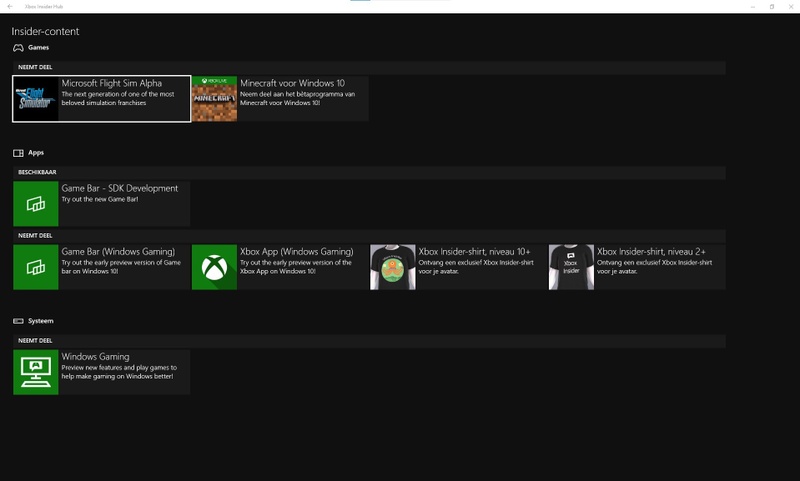Open Game Bar - SDK Development title
800x481 pixels.
[120, 188]
